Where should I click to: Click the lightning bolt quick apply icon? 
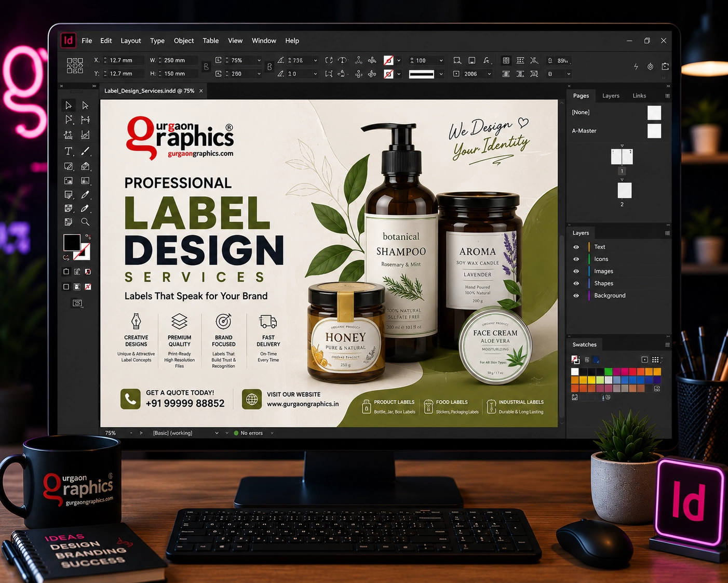click(x=636, y=67)
